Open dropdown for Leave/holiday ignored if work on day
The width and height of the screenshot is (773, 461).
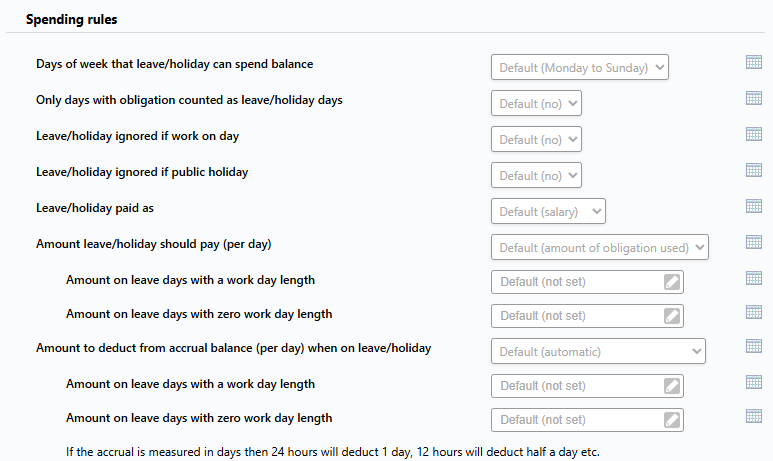tap(536, 139)
